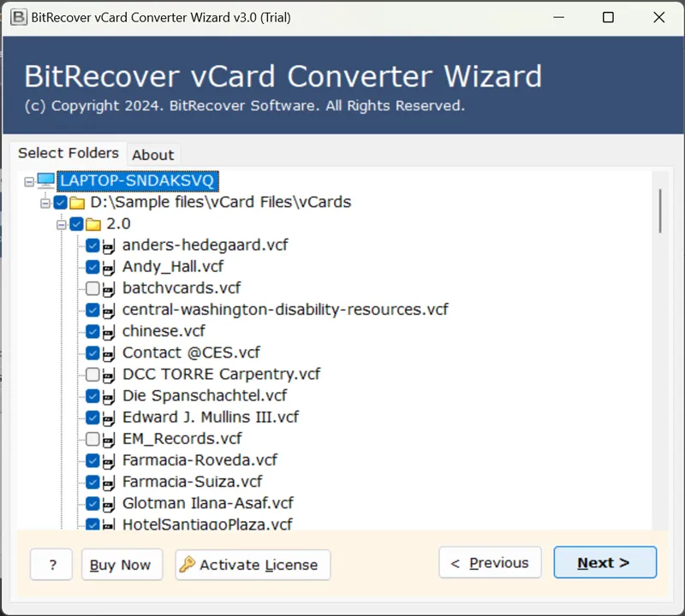The image size is (685, 616).
Task: Collapse the 2.0 folder node
Action: tap(61, 223)
